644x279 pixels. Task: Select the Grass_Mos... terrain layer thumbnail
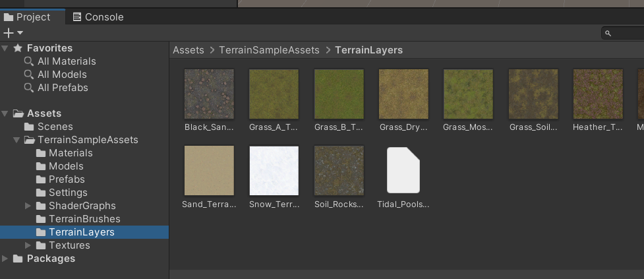point(468,94)
